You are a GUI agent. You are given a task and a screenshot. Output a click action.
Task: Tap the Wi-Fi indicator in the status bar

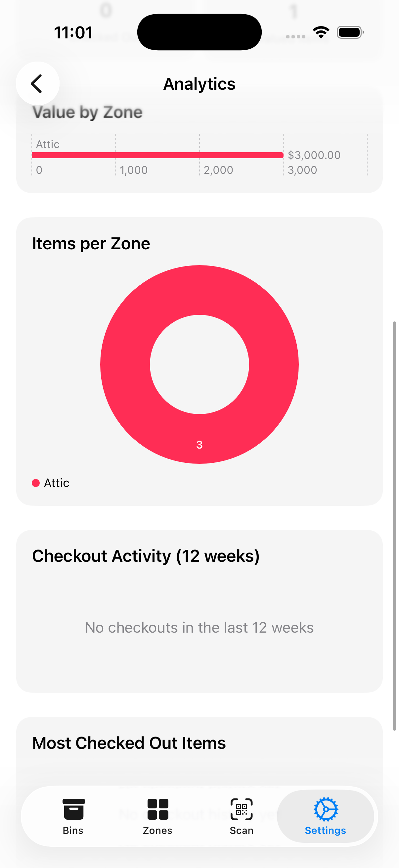click(x=321, y=31)
